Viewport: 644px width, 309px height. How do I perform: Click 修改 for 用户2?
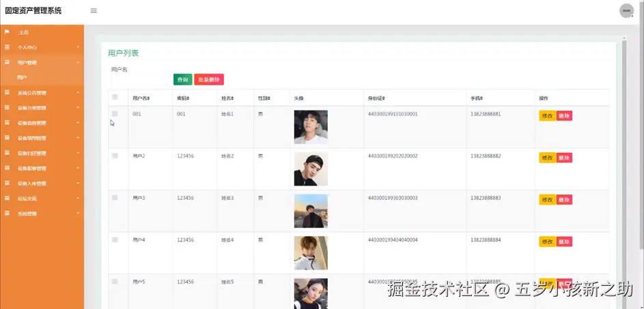click(547, 158)
